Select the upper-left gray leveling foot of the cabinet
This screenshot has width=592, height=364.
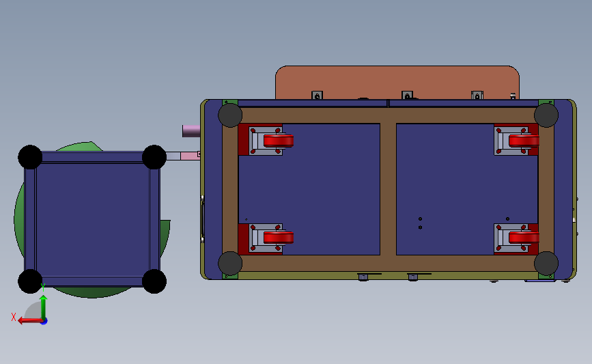point(230,115)
